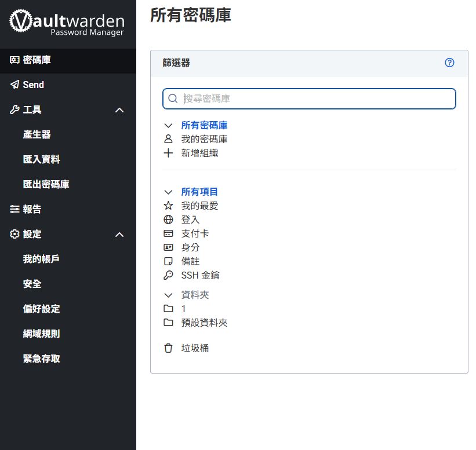Viewport: 476px width, 450px height.
Task: Collapse the 所有密碼庫 filter chevron
Action: [x=169, y=125]
